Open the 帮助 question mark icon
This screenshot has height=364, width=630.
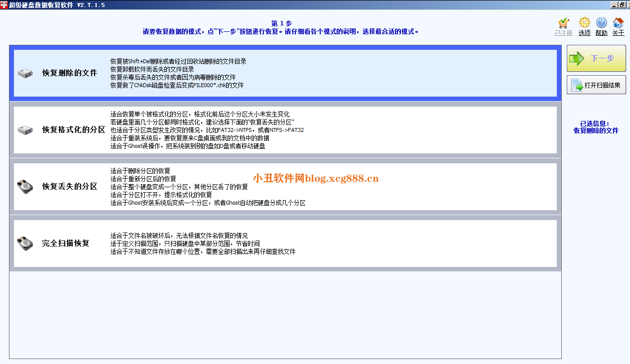click(x=602, y=23)
